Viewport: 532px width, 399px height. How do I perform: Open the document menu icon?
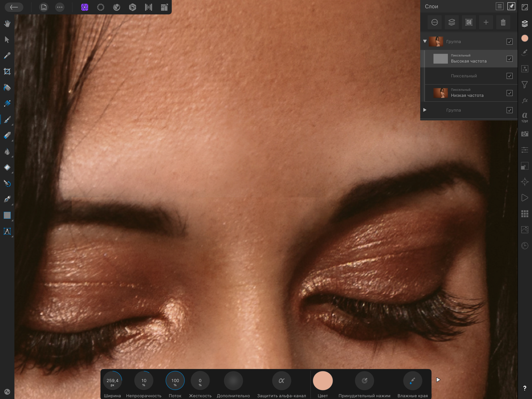(x=44, y=7)
